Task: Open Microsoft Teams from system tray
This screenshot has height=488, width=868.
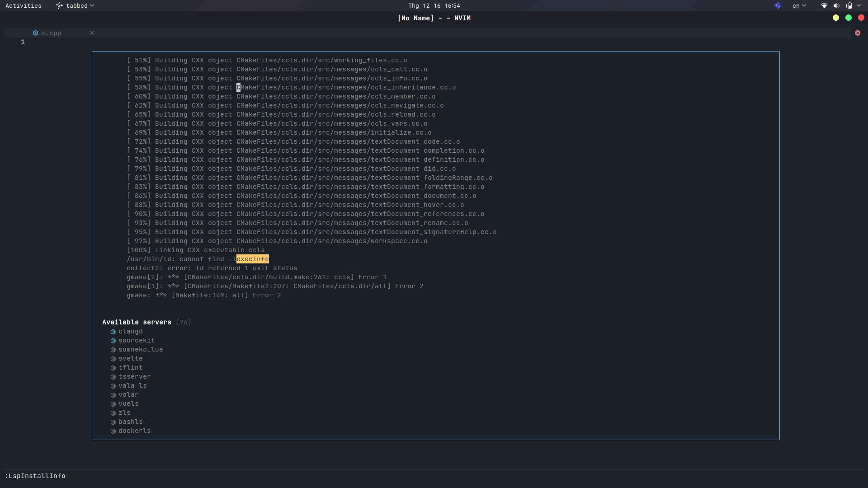Action: (x=778, y=5)
